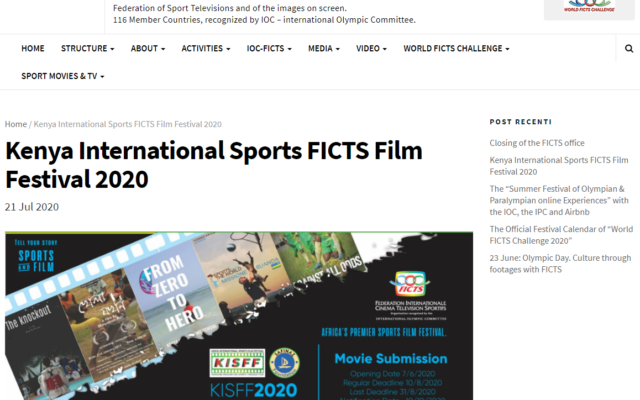The height and width of the screenshot is (400, 640).
Task: Click the article title Kenya International Sports FICTS Film Festival 2020
Action: tap(213, 165)
